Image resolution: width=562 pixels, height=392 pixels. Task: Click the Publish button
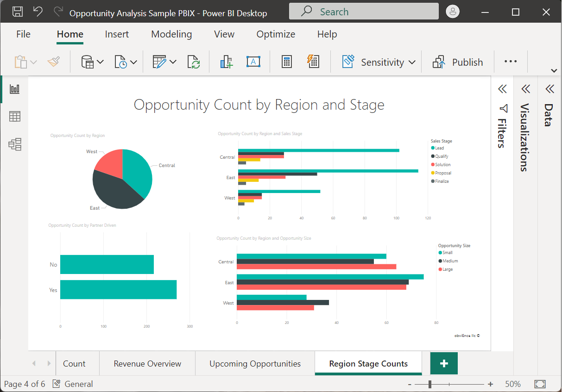tap(458, 62)
